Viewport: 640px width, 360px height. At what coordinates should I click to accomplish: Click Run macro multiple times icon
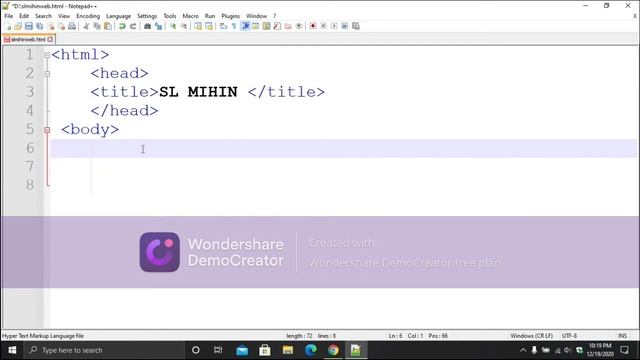point(345,26)
